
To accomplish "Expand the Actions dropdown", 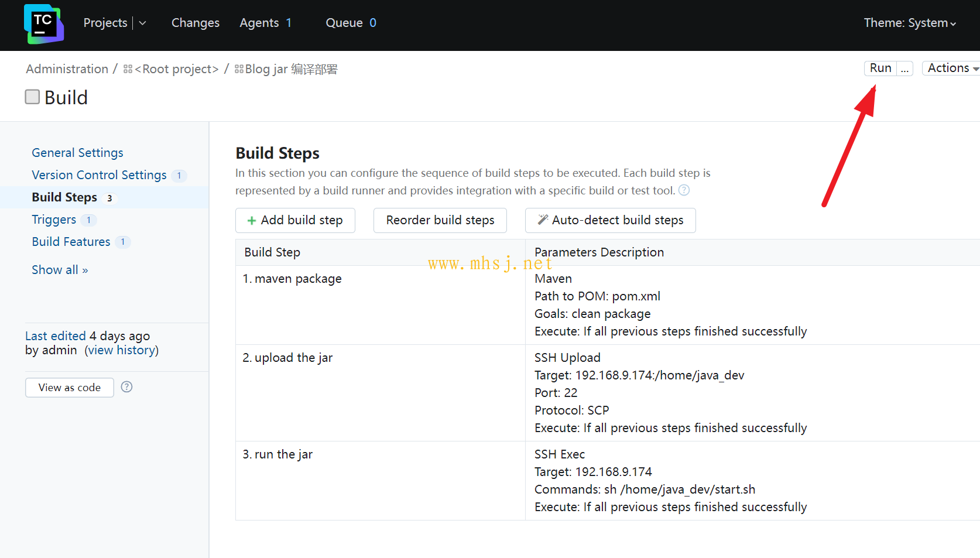I will click(952, 68).
